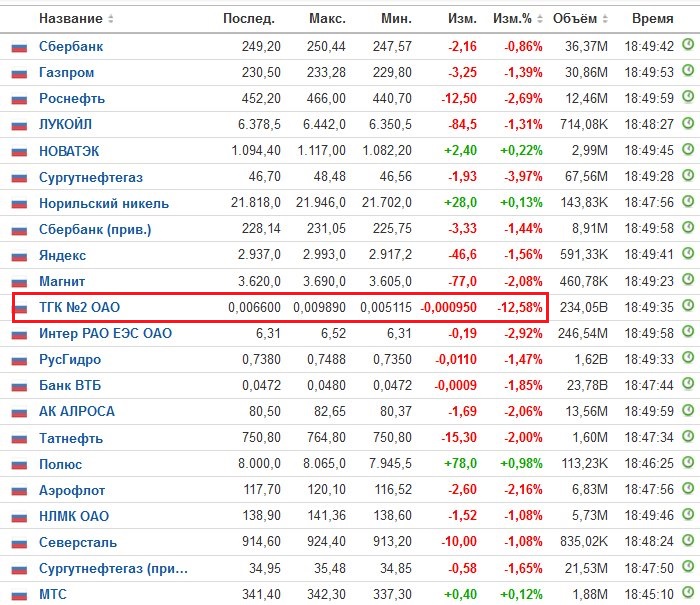Open the РусГидро stock link
Image resolution: width=700 pixels, height=605 pixels.
[x=70, y=359]
